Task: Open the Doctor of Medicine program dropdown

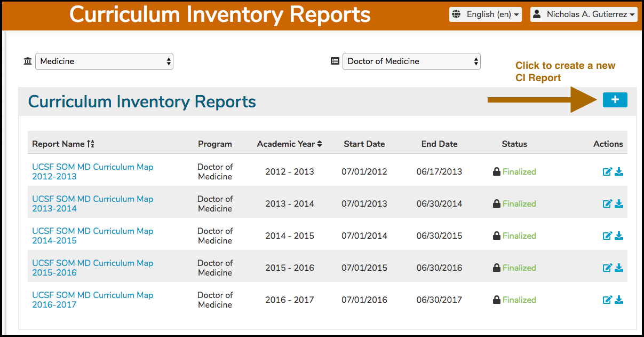Action: point(411,61)
